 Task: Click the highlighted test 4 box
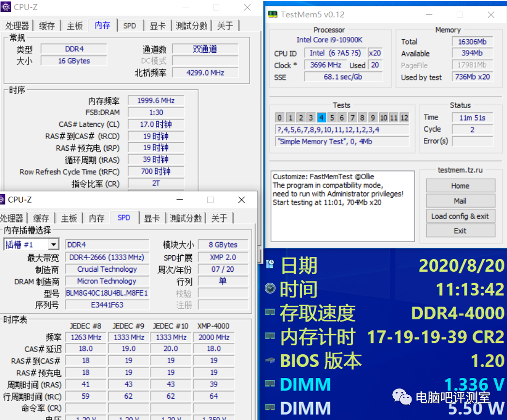(322, 117)
